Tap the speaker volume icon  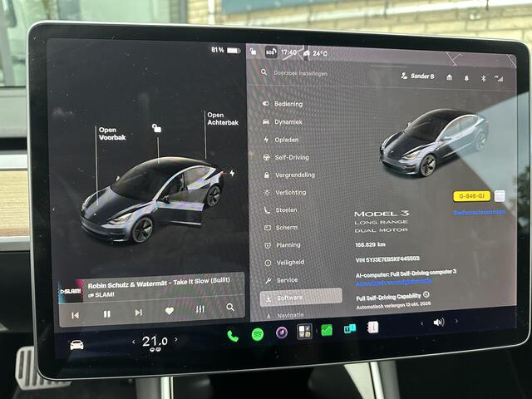pyautogui.click(x=439, y=322)
